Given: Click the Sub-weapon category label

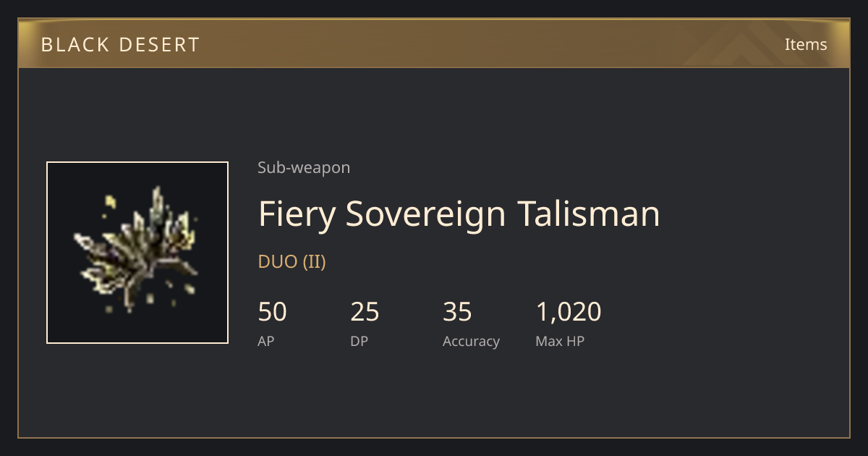Looking at the screenshot, I should (x=304, y=168).
